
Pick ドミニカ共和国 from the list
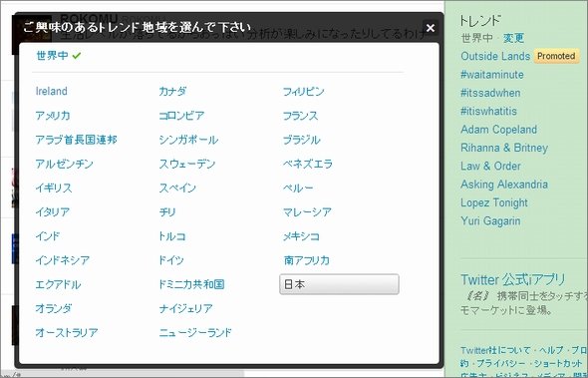click(x=191, y=284)
